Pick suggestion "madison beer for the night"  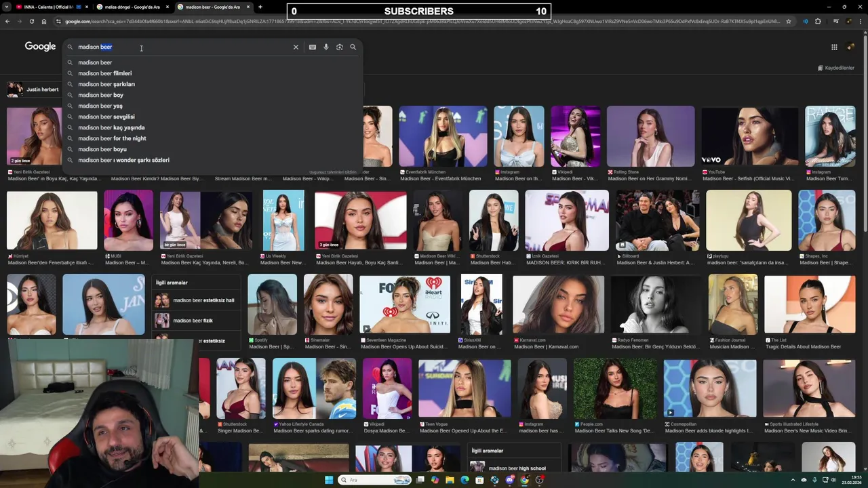[213, 138]
